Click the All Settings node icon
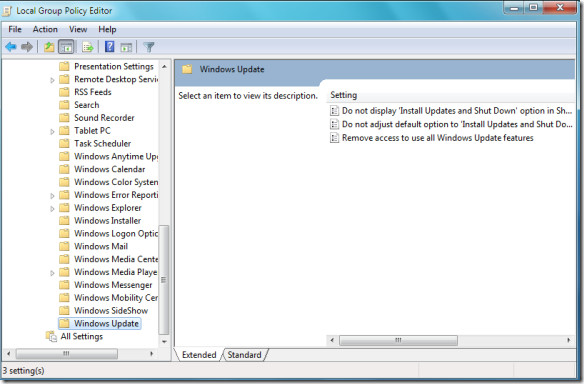Screen dimensions: 584x384 [x=51, y=336]
